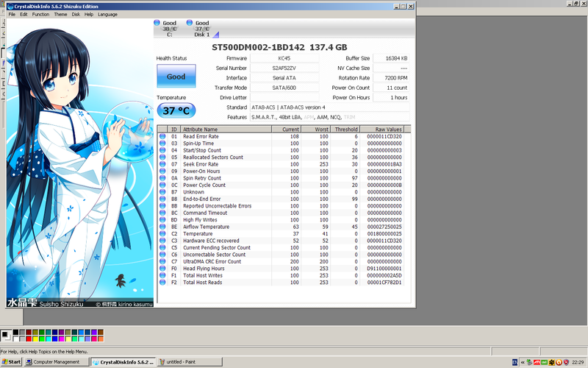Open the Help menu
This screenshot has height=368, width=588.
point(89,15)
